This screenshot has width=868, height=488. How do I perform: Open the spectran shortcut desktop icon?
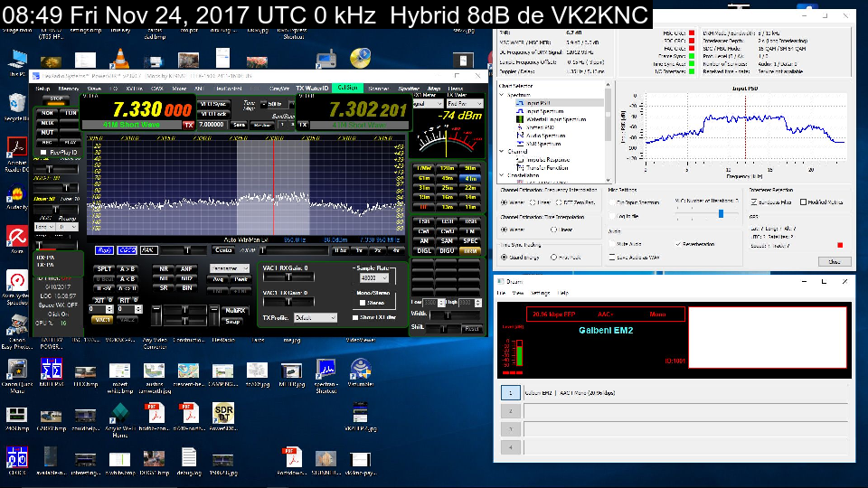326,376
